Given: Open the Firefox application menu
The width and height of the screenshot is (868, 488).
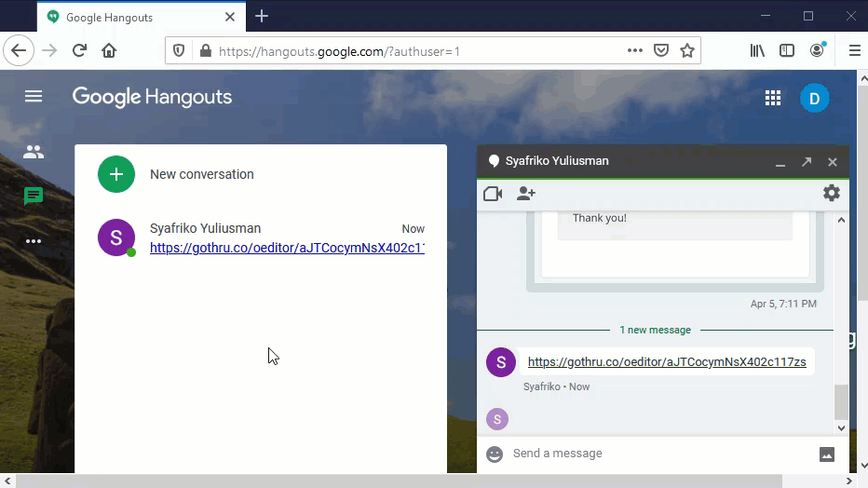Looking at the screenshot, I should pyautogui.click(x=855, y=51).
